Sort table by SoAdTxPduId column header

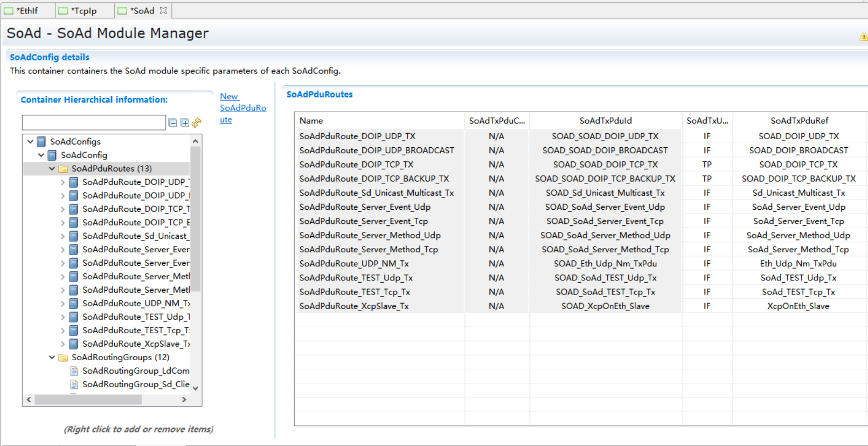pos(605,121)
